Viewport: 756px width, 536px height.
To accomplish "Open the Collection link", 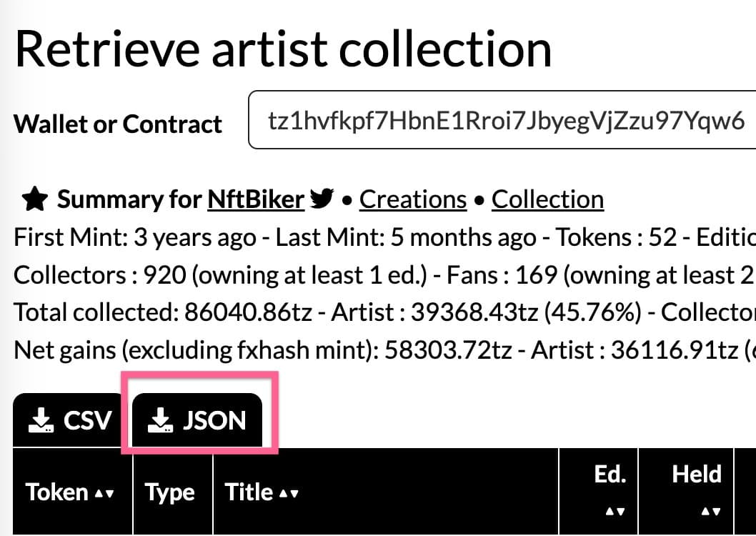I will [x=547, y=199].
